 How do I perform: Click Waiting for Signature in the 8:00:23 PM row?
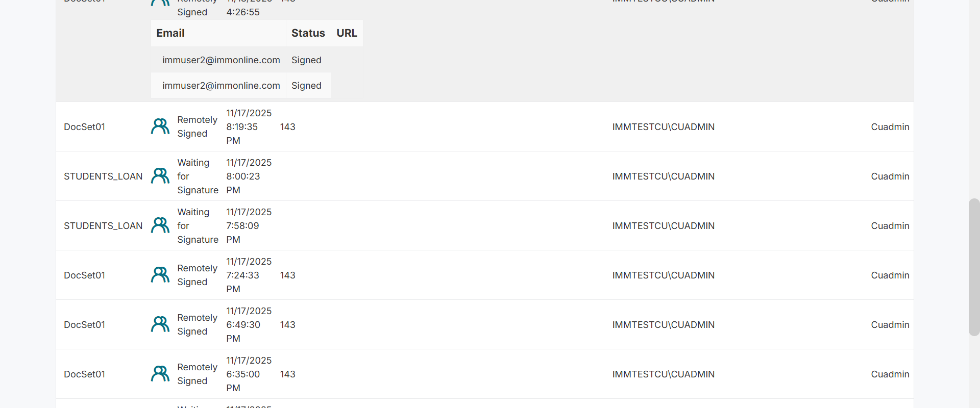tap(197, 176)
